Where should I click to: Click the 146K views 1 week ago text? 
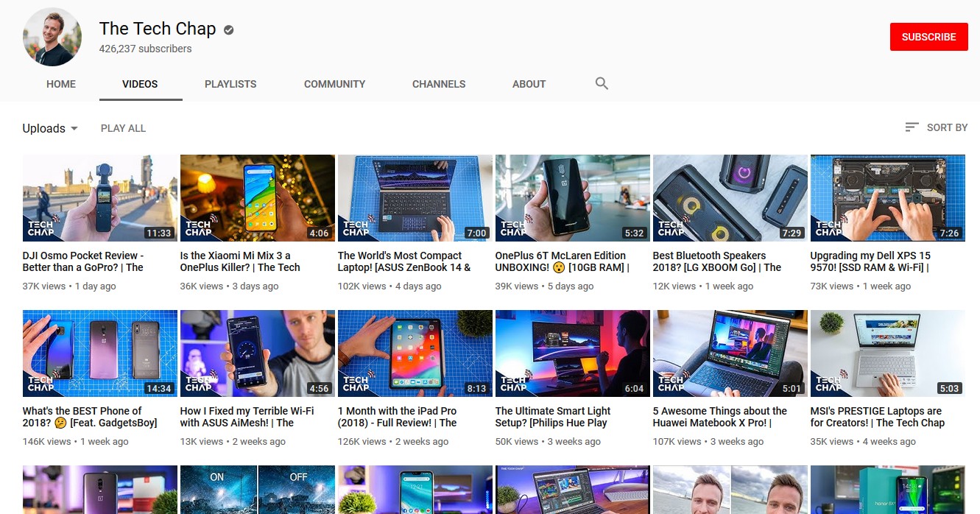tap(75, 442)
